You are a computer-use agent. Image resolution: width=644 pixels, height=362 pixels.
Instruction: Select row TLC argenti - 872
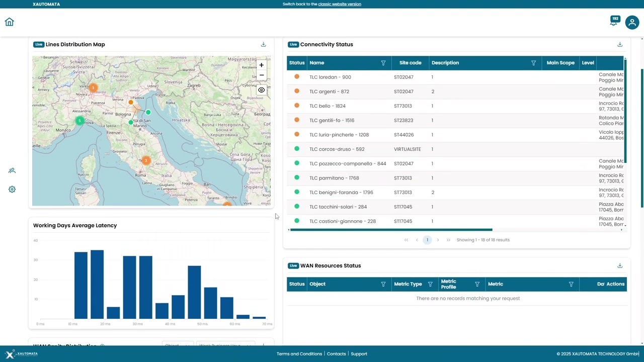455,92
